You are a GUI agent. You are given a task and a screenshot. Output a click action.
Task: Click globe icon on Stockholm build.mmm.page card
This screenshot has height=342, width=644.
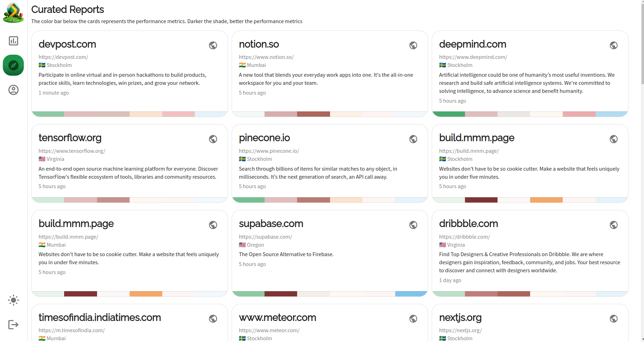614,139
